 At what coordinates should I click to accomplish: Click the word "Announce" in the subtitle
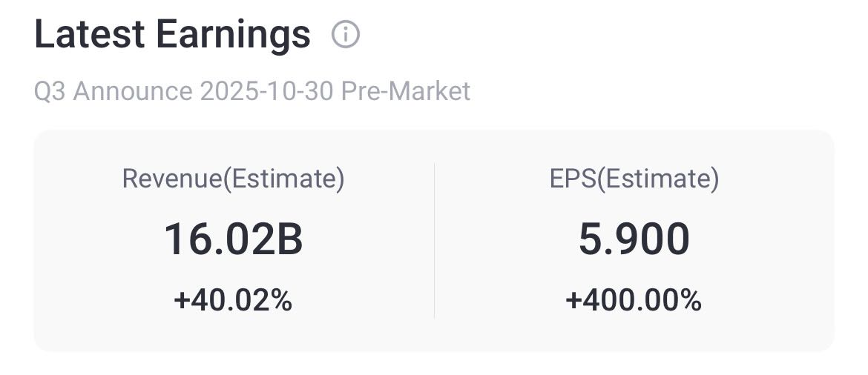coord(133,91)
